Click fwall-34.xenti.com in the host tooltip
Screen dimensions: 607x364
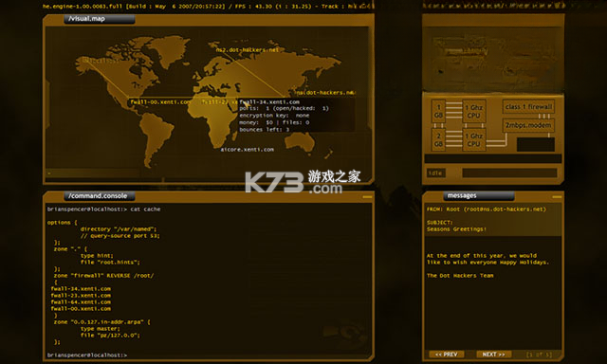[269, 102]
